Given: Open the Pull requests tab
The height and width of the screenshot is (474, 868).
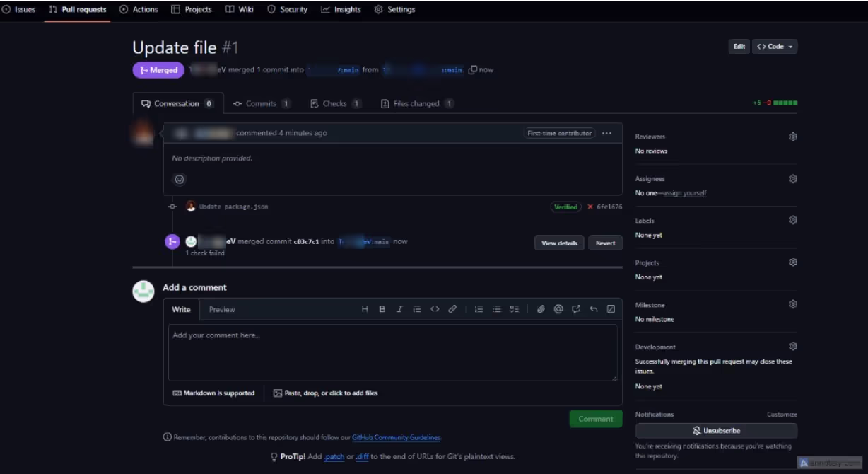Looking at the screenshot, I should [x=78, y=9].
